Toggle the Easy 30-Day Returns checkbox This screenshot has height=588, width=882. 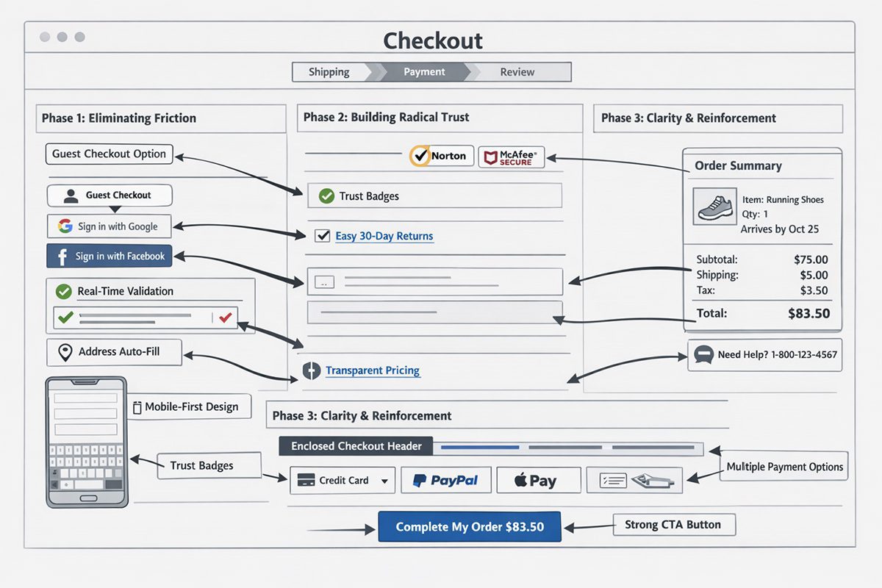tap(321, 236)
